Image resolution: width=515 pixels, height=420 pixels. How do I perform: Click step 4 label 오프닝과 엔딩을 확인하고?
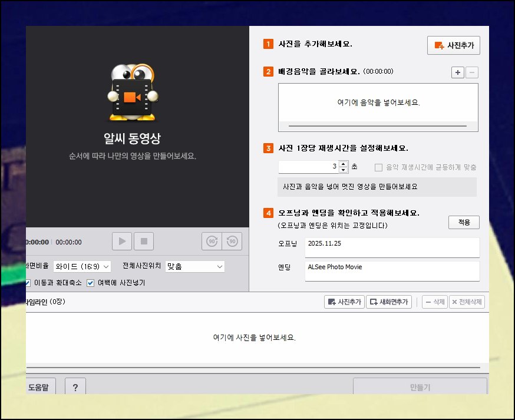click(x=349, y=213)
